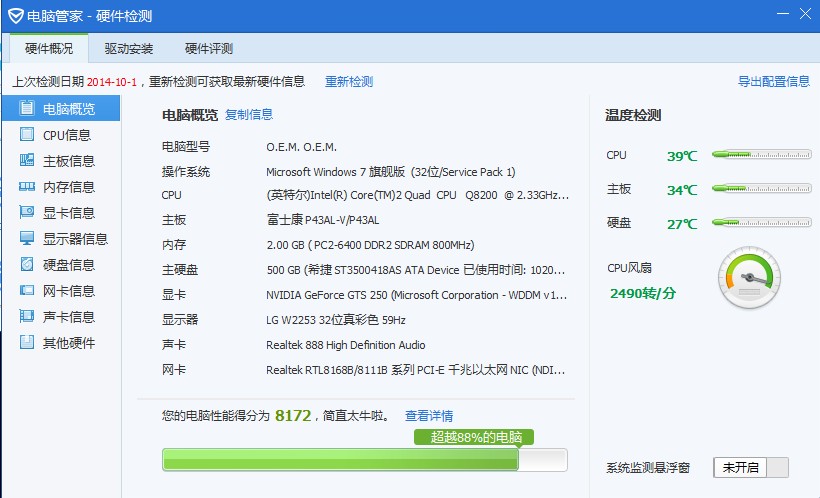Image resolution: width=820 pixels, height=498 pixels.
Task: Click the Realtek RTL8168B/8111B network value
Action: pos(416,370)
